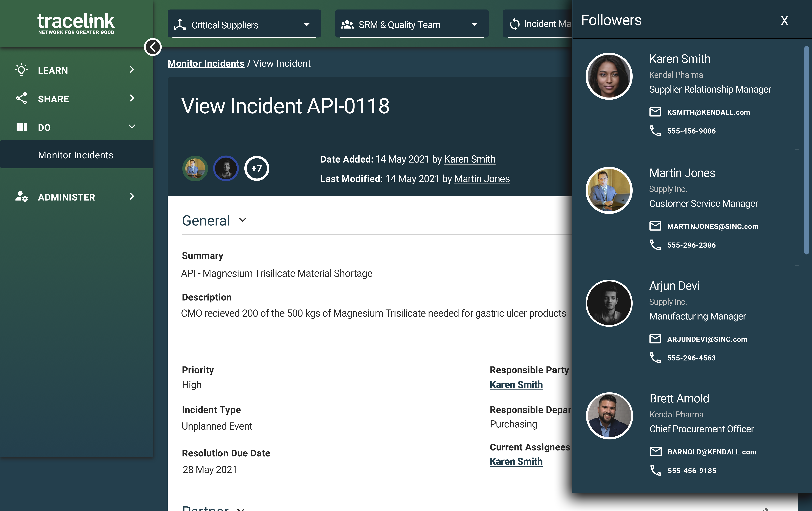Click phone icon next to 555-296-4563
Image resolution: width=812 pixels, height=511 pixels.
[655, 357]
